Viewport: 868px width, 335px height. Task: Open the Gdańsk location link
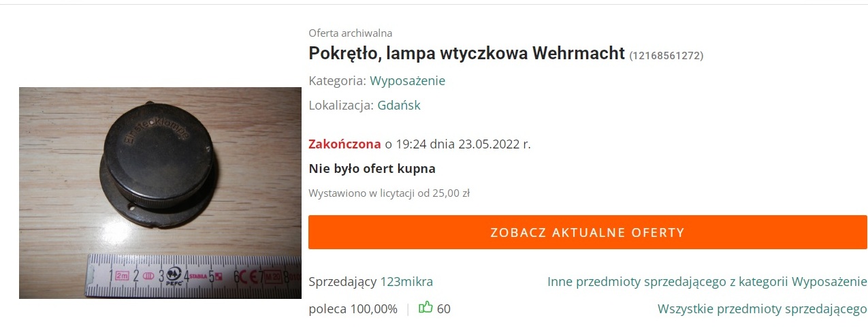[399, 106]
